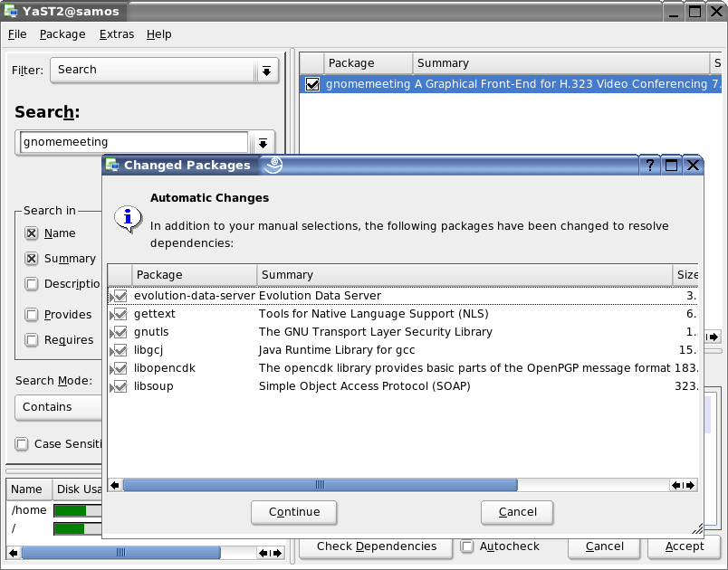The width and height of the screenshot is (728, 570).
Task: Click the search text field containing gnomemeeting
Action: 134,142
